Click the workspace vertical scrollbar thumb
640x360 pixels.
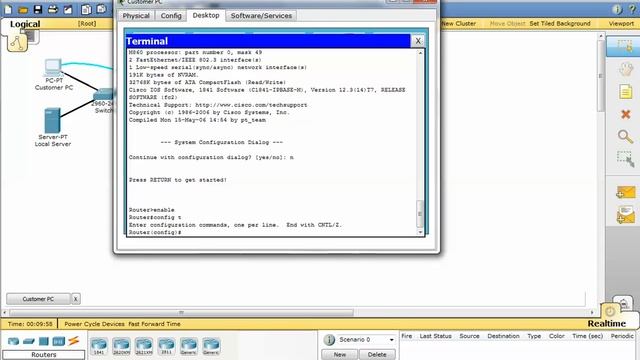point(600,75)
